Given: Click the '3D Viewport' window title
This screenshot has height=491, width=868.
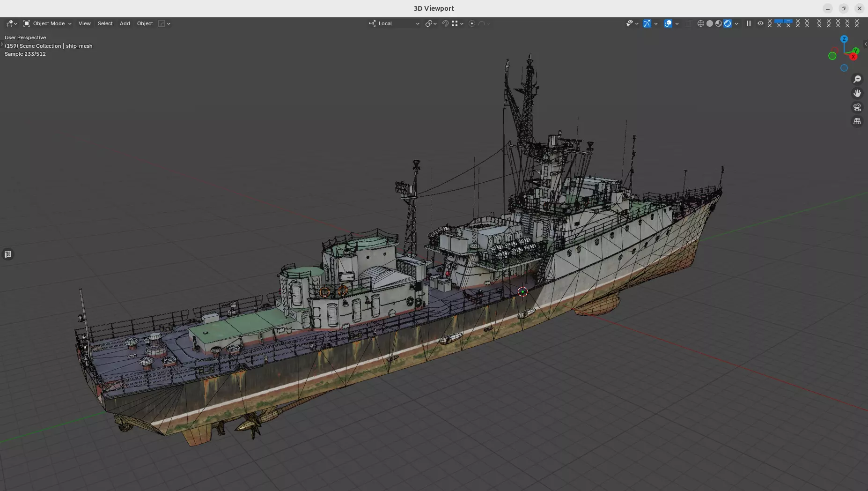Looking at the screenshot, I should pos(434,8).
